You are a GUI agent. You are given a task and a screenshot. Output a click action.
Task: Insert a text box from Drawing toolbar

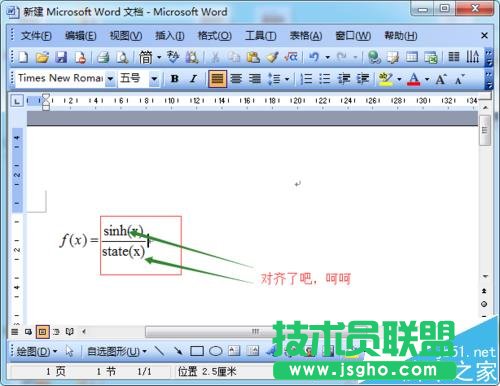coord(234,351)
